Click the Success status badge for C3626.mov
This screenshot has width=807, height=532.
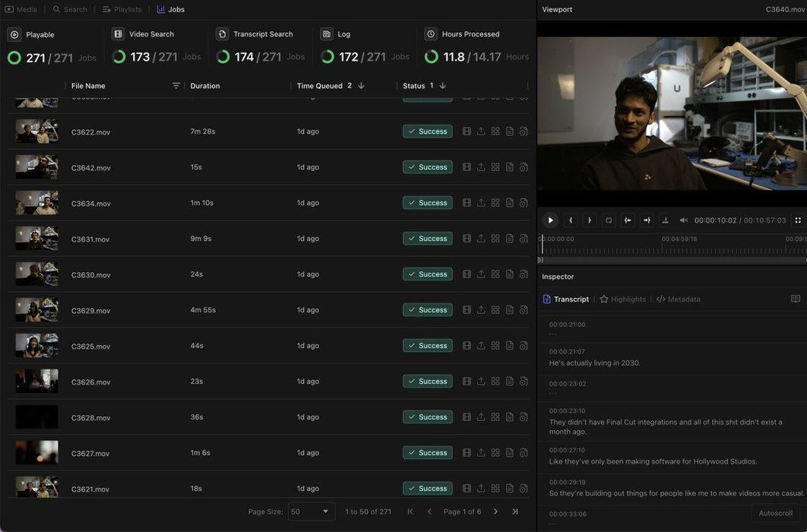click(428, 382)
